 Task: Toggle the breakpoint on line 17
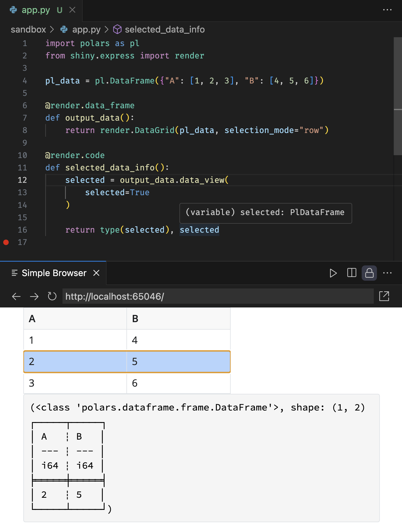[6, 242]
